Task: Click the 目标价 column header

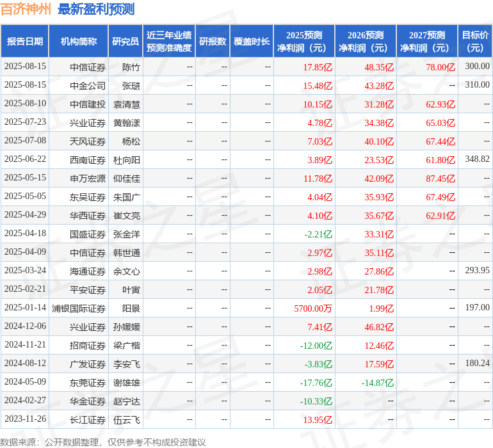Action: (x=475, y=42)
